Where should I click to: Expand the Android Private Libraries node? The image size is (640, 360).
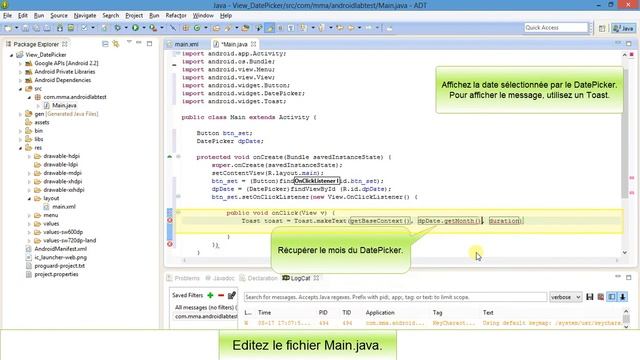point(20,72)
